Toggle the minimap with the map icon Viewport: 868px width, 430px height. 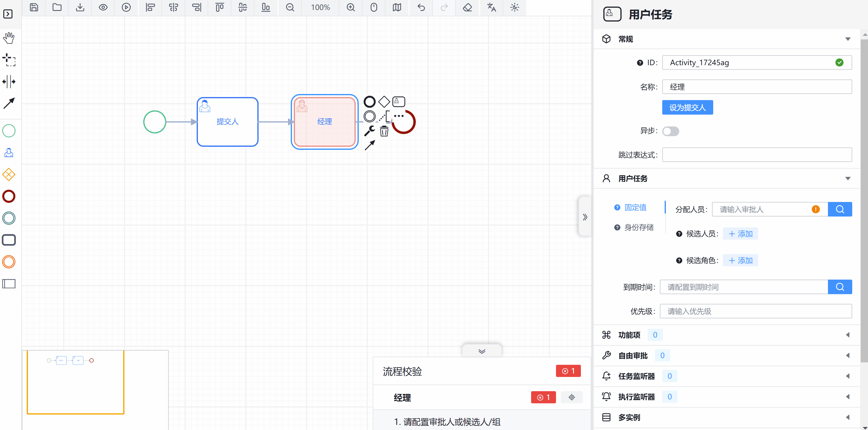pyautogui.click(x=397, y=7)
